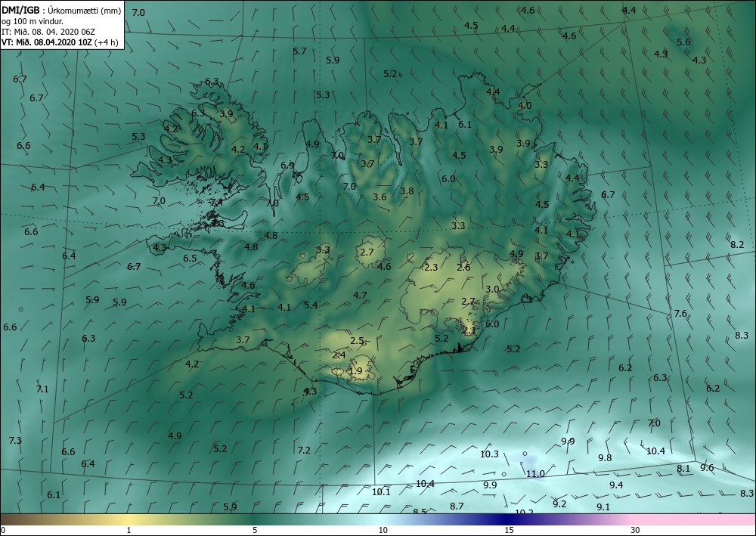The width and height of the screenshot is (756, 536).
Task: Select the 8.7 value near the bottom
Action: pyautogui.click(x=457, y=506)
